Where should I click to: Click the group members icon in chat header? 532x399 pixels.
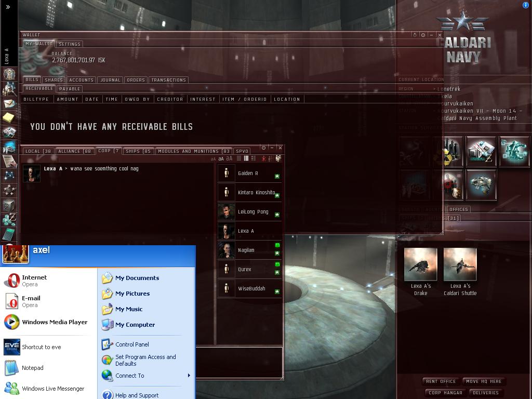coord(278,158)
